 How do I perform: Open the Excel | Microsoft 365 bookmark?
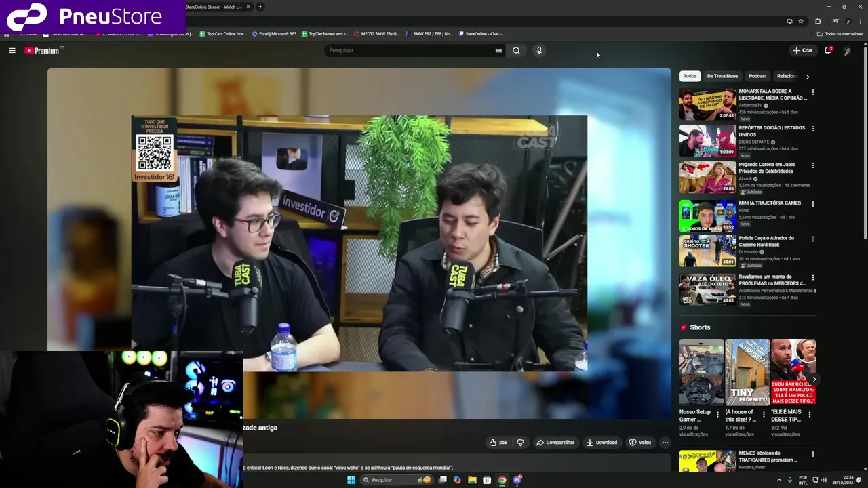coord(274,34)
